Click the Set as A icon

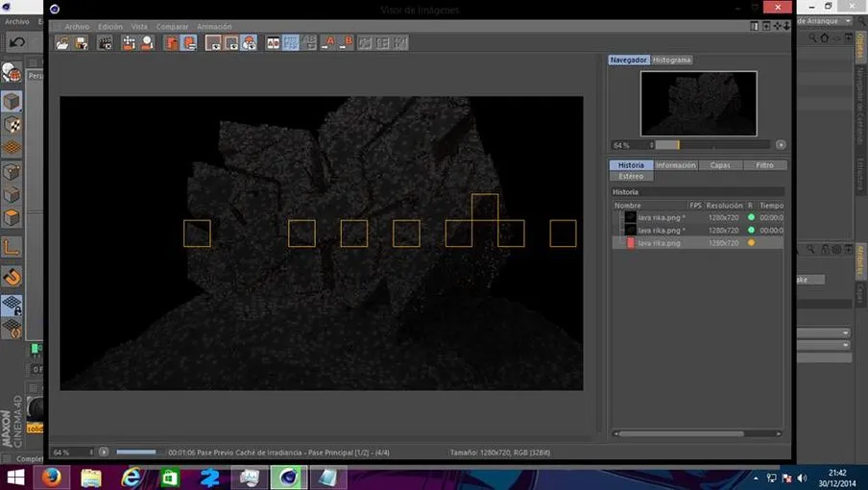(x=328, y=43)
